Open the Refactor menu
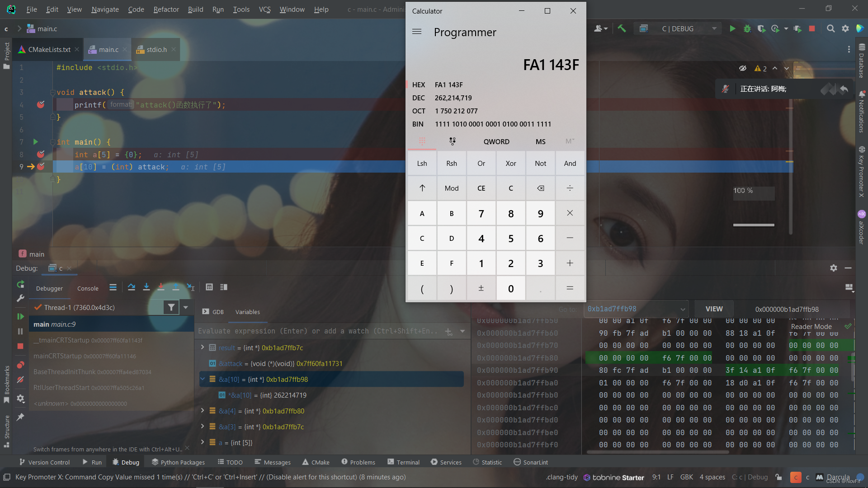This screenshot has height=488, width=868. (x=166, y=9)
